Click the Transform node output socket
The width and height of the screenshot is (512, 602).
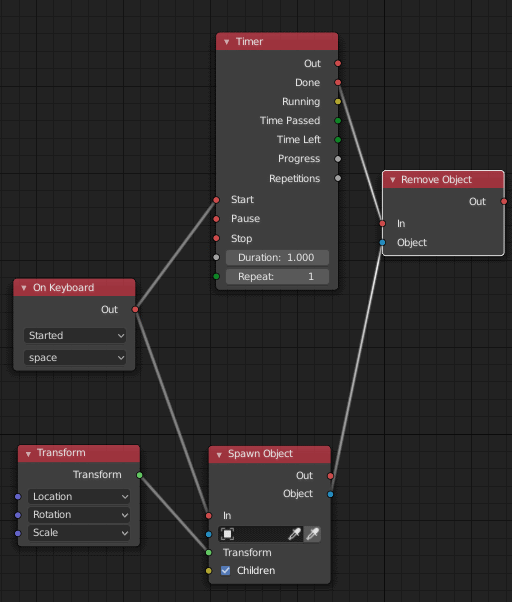click(140, 475)
